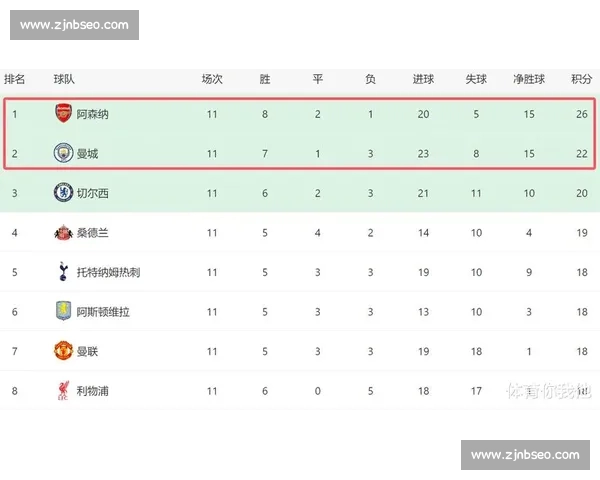Click the Arsenal club crest
Screen dimensions: 600x480
(x=63, y=114)
